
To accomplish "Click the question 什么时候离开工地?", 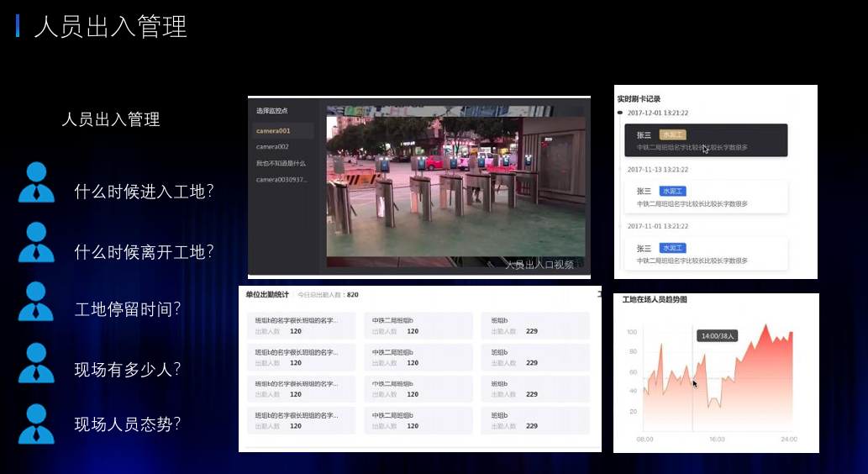I will 144,252.
